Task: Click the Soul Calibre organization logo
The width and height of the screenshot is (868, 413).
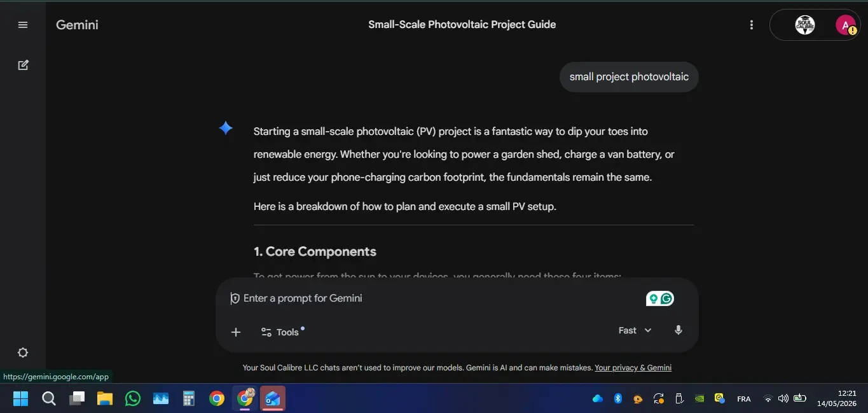Action: coord(805,25)
